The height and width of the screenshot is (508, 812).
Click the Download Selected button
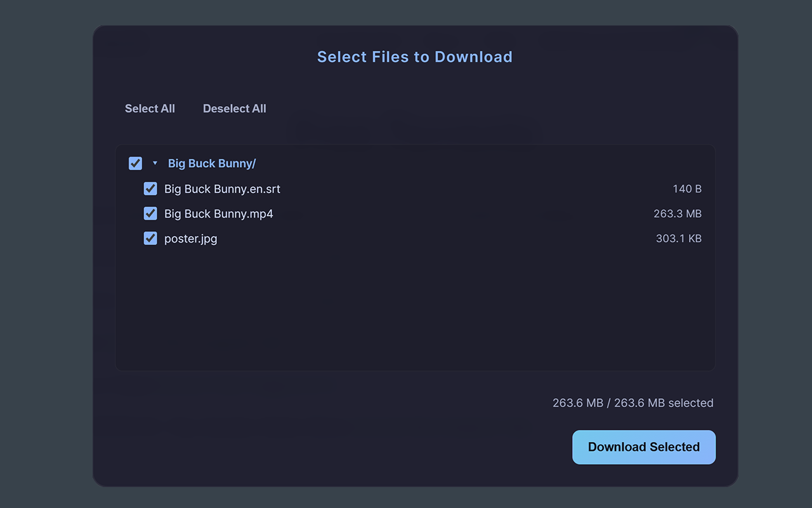click(x=644, y=447)
